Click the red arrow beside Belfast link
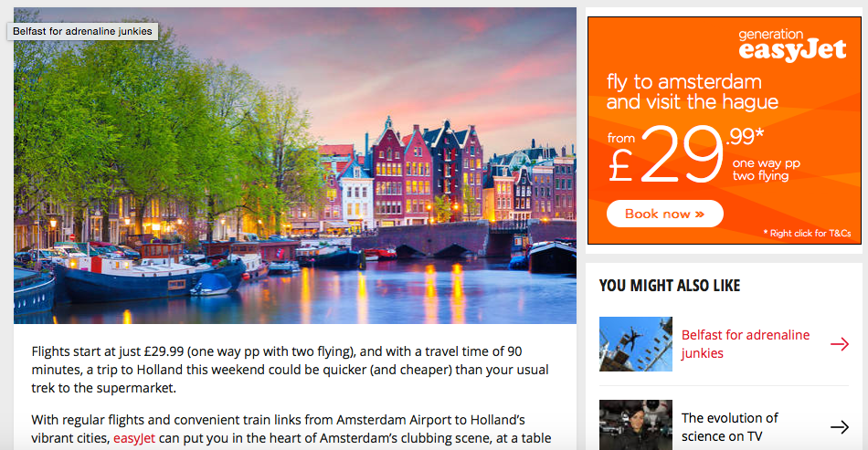868x450 pixels. [839, 344]
